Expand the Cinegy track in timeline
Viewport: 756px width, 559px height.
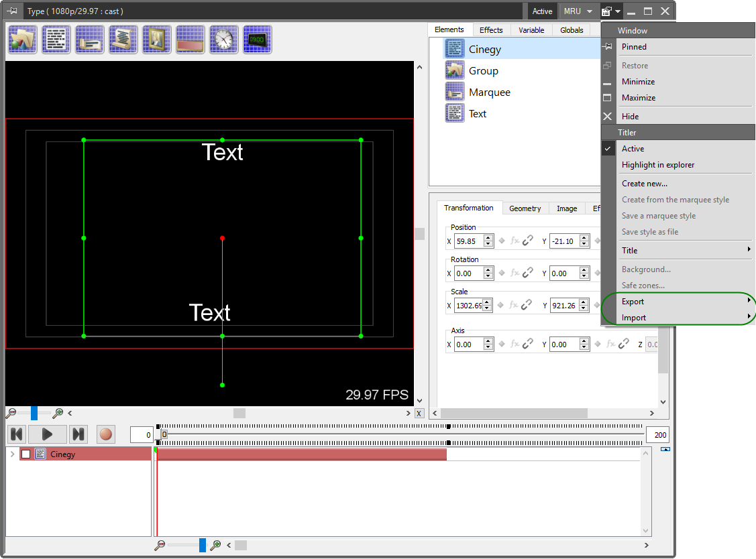13,454
